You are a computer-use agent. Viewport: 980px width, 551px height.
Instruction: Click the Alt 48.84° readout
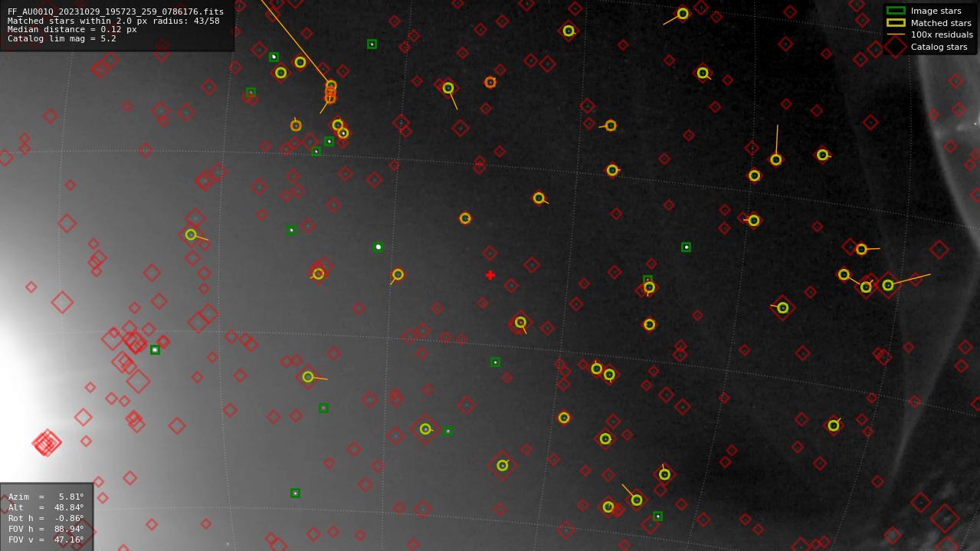point(46,507)
